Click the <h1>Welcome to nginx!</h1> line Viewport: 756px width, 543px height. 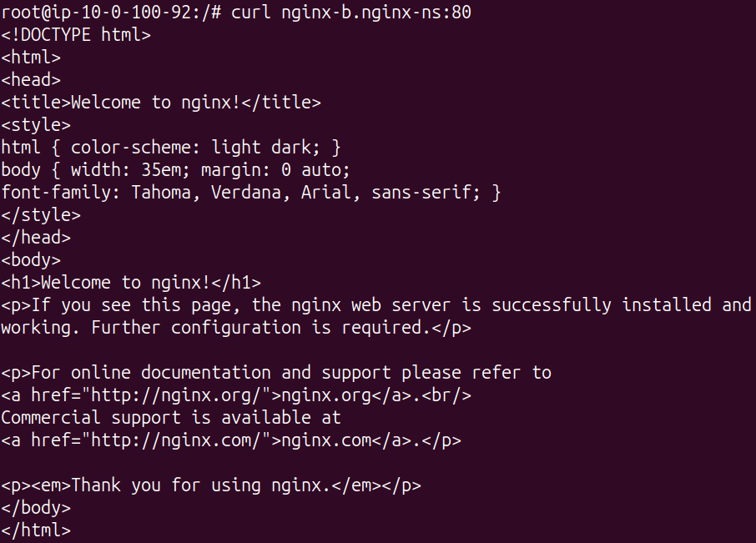(x=131, y=283)
